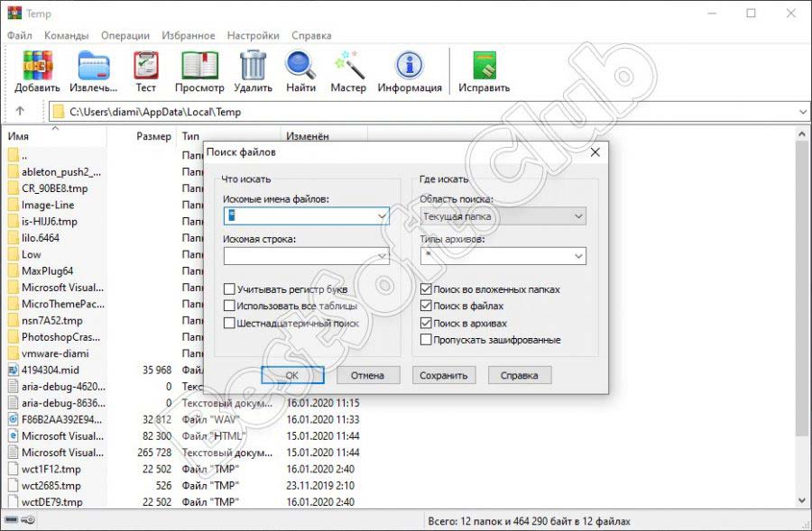The width and height of the screenshot is (812, 531).
Task: Open the Информация (Info) toolbar icon
Action: [x=410, y=65]
